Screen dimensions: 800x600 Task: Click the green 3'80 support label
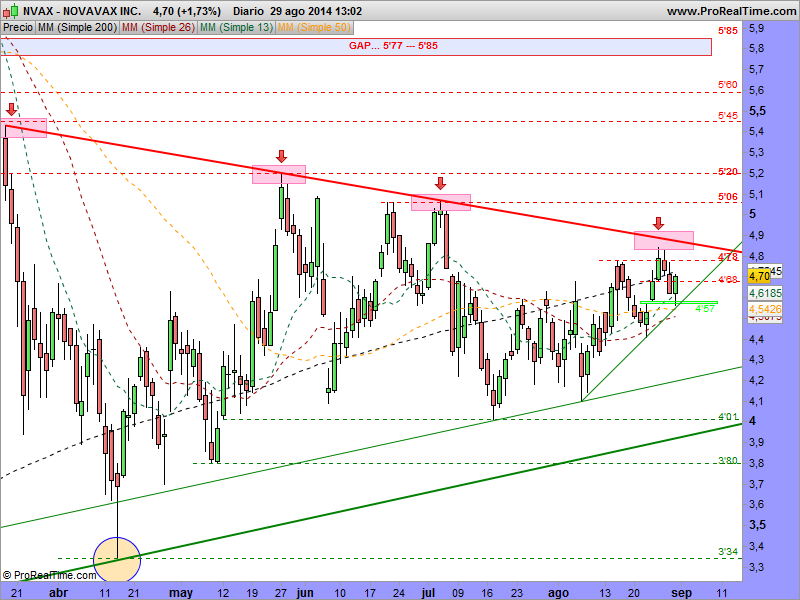[728, 461]
